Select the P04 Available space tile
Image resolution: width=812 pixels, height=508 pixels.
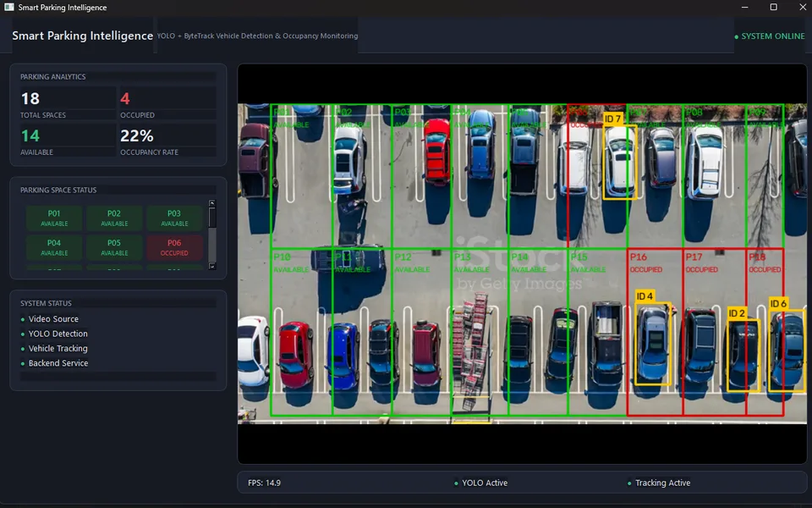pos(54,247)
